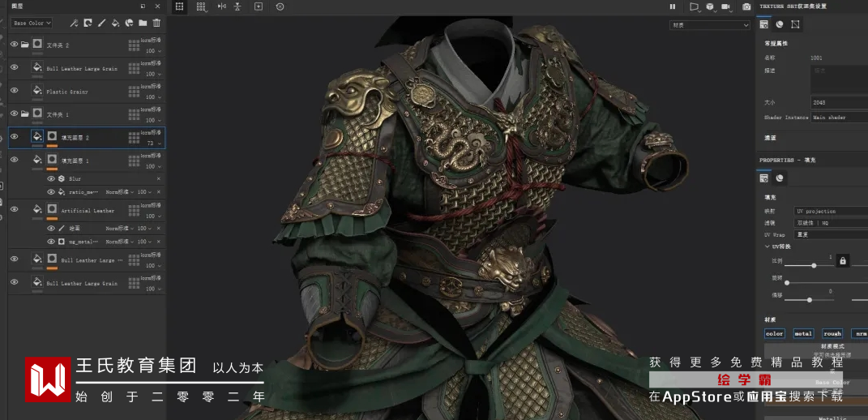This screenshot has height=420, width=868.
Task: Close the layers panel with its X
Action: pos(158,6)
